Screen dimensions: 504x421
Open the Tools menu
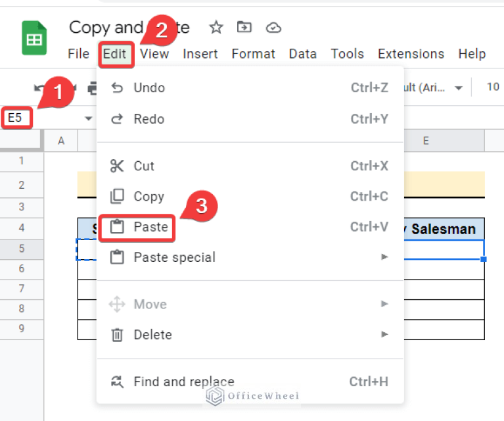(347, 54)
